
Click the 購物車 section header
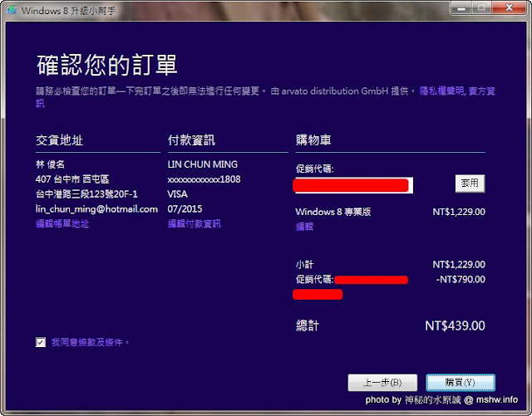pyautogui.click(x=313, y=140)
